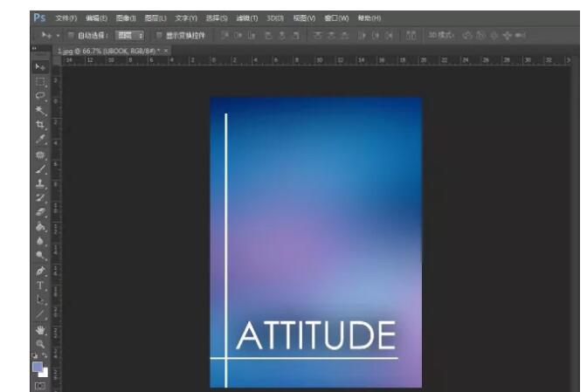Open Move tool preset picker arrow

pos(58,36)
